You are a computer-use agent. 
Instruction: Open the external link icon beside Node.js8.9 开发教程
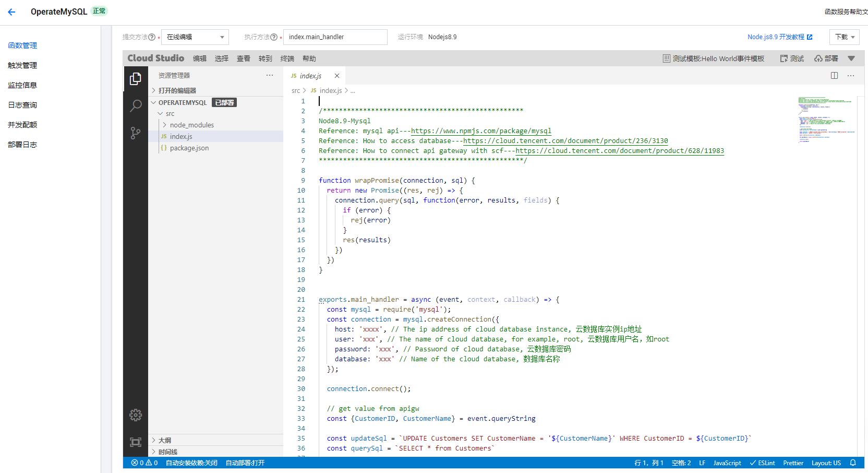(x=810, y=37)
